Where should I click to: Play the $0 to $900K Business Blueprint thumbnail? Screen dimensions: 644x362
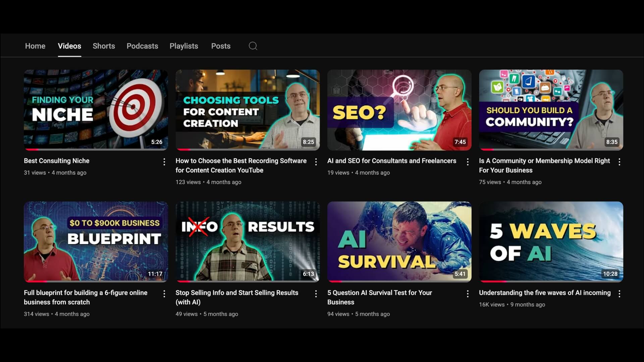click(96, 242)
